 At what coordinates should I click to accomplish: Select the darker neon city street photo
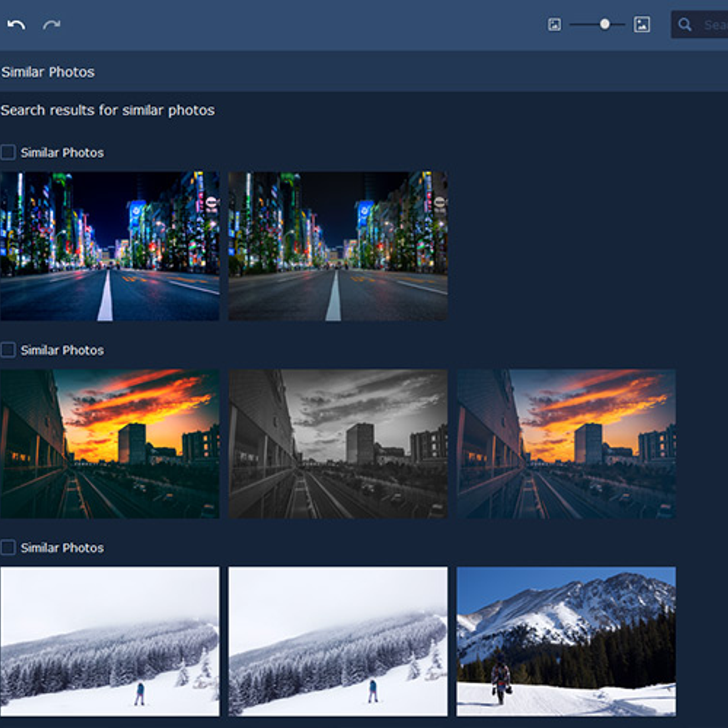(x=338, y=246)
